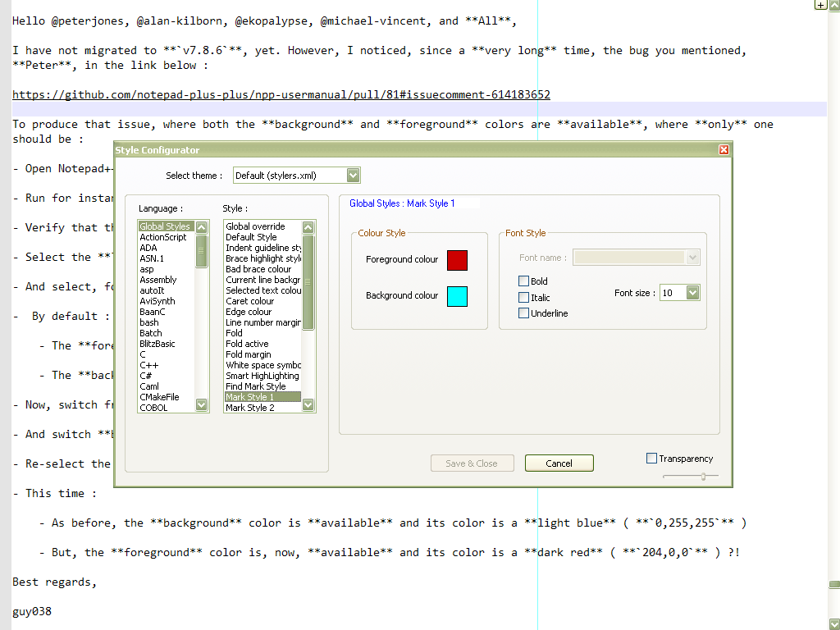Viewport: 840px width, 630px height.
Task: Click the Transparency slider handle
Action: [x=703, y=477]
